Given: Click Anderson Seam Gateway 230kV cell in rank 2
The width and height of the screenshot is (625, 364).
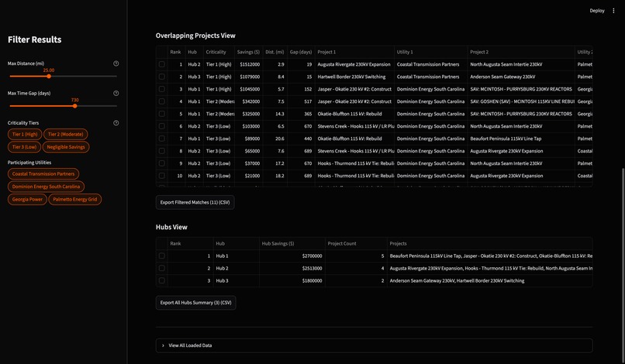Looking at the screenshot, I should coord(521,77).
